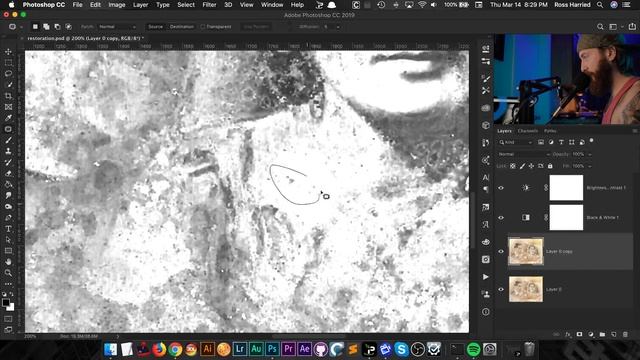Select the Eyedropper tool

pyautogui.click(x=8, y=118)
